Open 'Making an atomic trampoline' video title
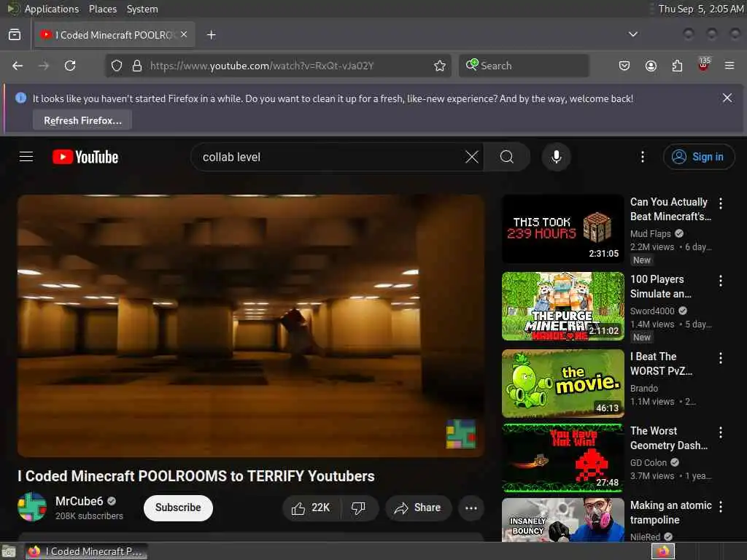This screenshot has height=560, width=747. tap(671, 513)
